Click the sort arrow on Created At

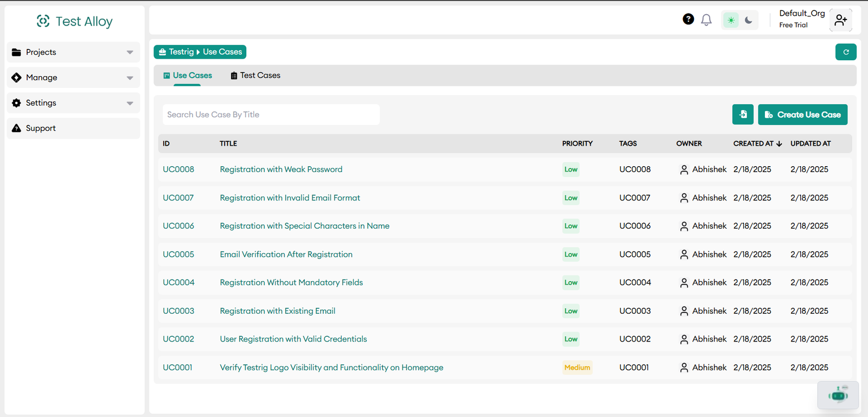click(x=779, y=144)
